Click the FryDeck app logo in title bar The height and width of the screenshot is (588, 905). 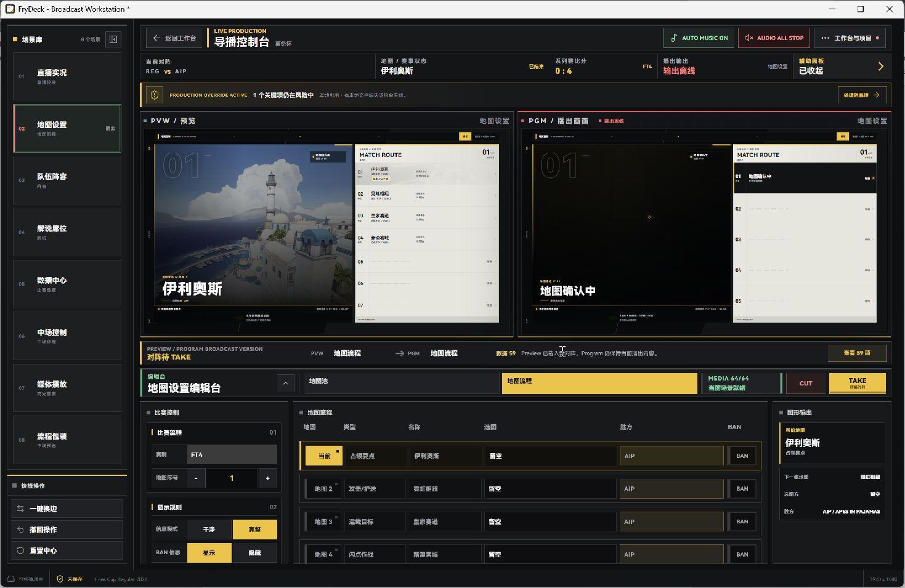point(10,9)
